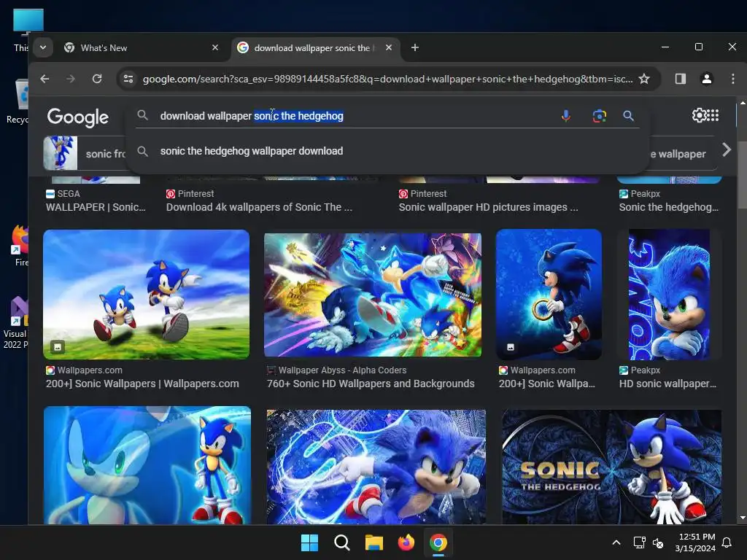
Task: Close the What's New tab
Action: 215,47
